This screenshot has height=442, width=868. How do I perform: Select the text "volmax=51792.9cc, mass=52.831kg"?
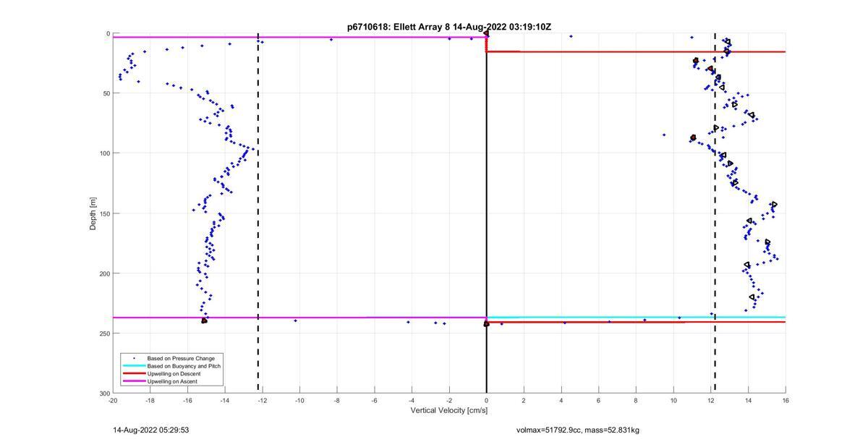pos(577,430)
